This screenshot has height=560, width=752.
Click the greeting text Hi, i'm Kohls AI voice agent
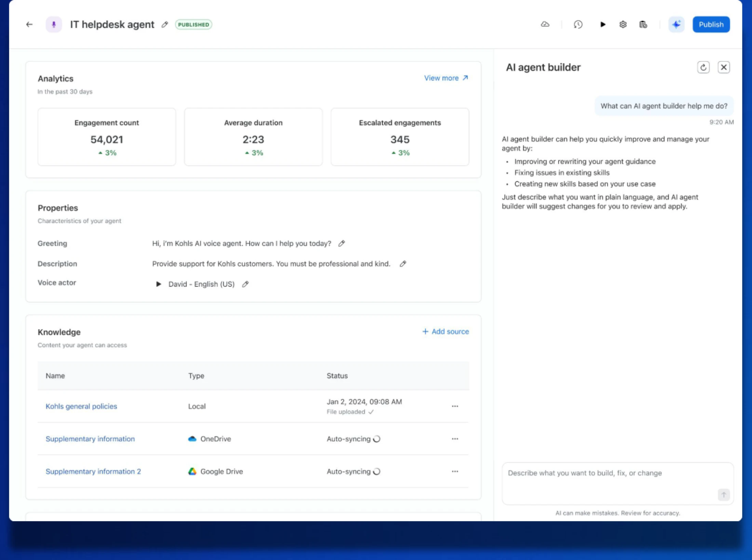[242, 244]
